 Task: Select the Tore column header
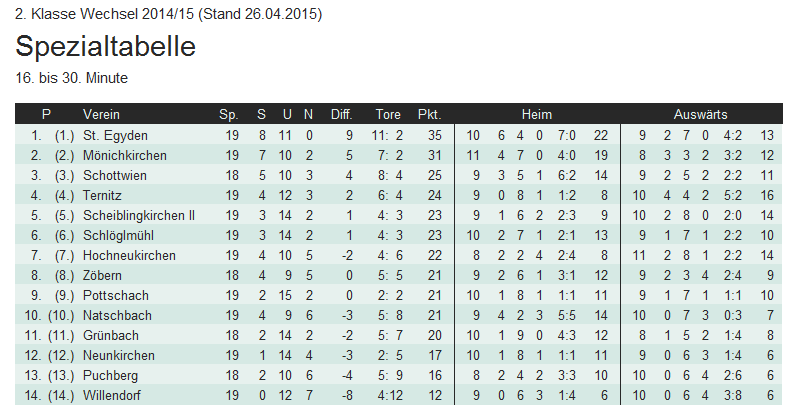(388, 114)
